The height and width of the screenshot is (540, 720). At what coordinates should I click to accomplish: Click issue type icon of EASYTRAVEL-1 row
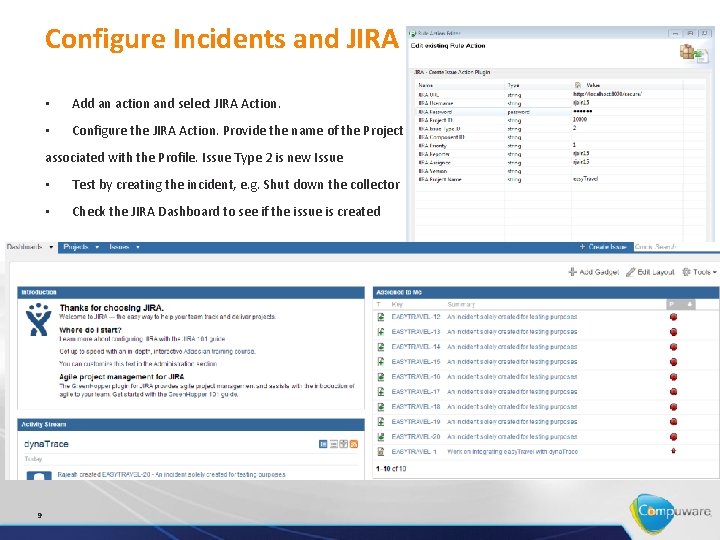tap(381, 451)
